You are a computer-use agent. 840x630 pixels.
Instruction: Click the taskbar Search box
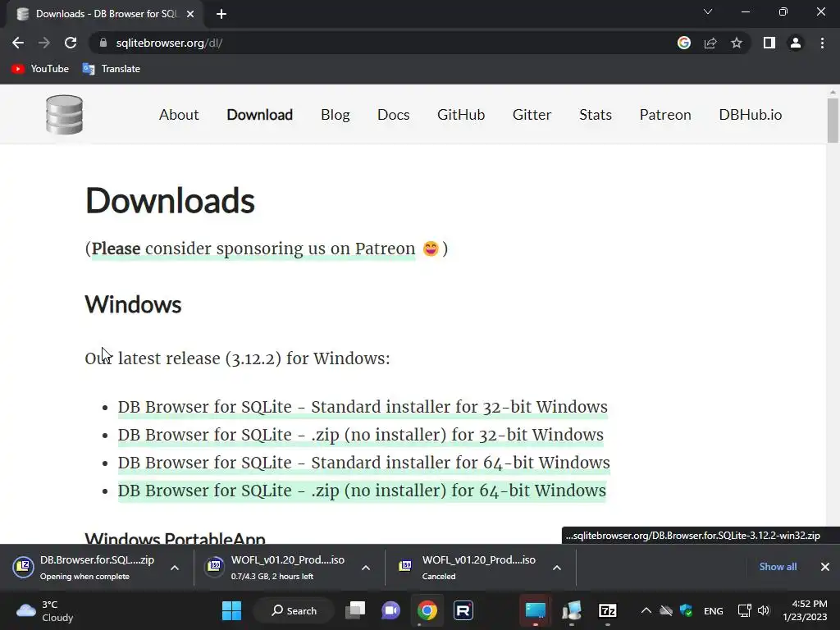pyautogui.click(x=294, y=610)
